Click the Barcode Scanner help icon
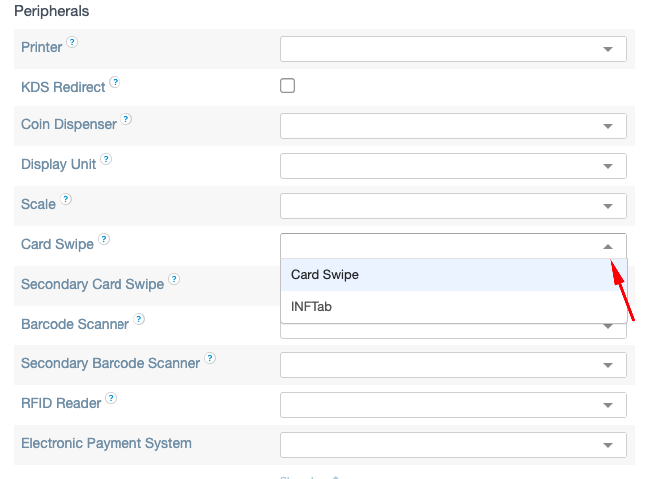646x479 pixels. pyautogui.click(x=139, y=320)
